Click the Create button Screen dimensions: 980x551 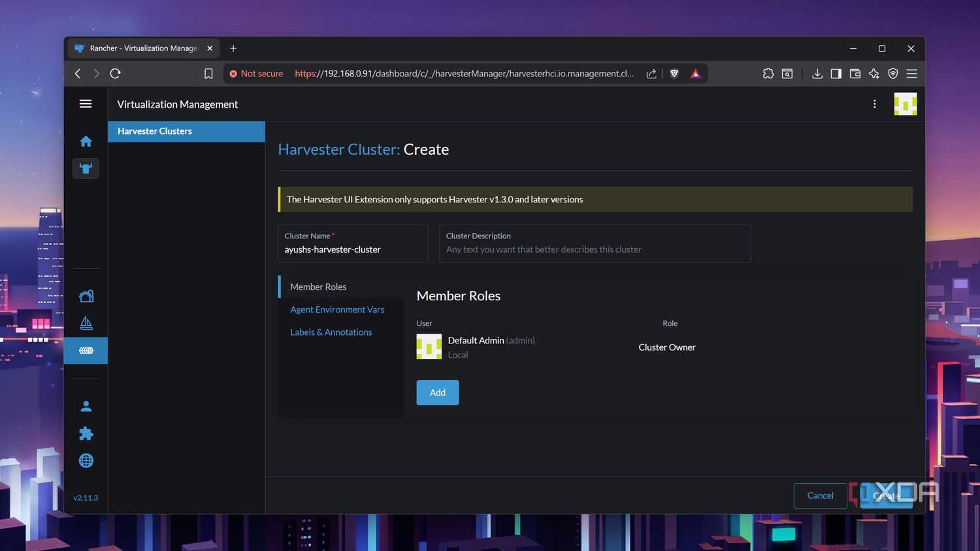click(887, 496)
